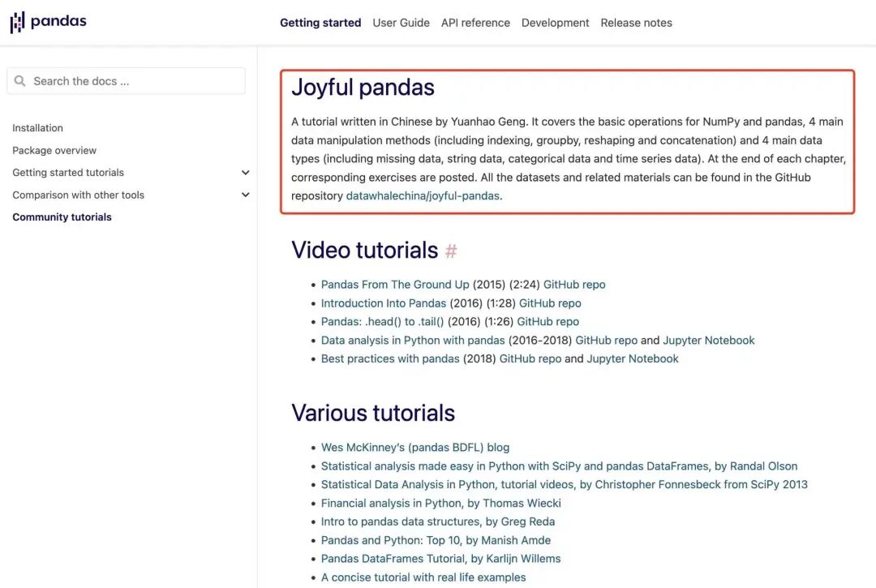876x588 pixels.
Task: Open GitHub repo for Data analysis in Python
Action: pyautogui.click(x=606, y=341)
